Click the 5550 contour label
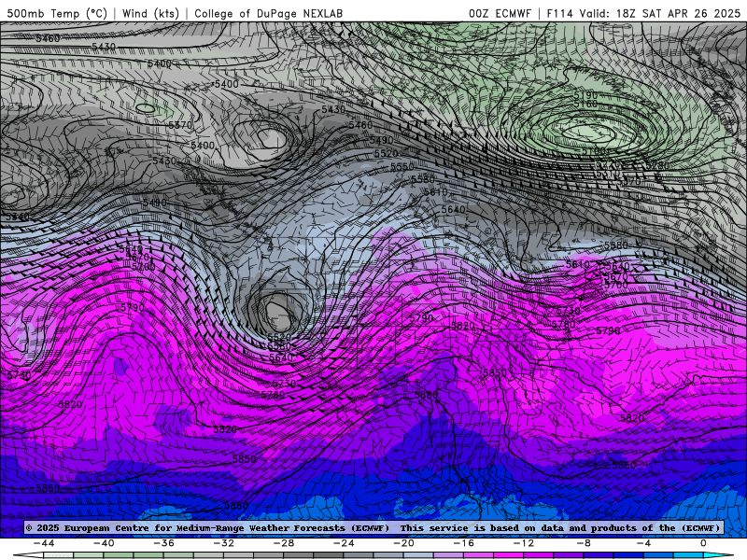This screenshot has width=747, height=560. tap(402, 167)
